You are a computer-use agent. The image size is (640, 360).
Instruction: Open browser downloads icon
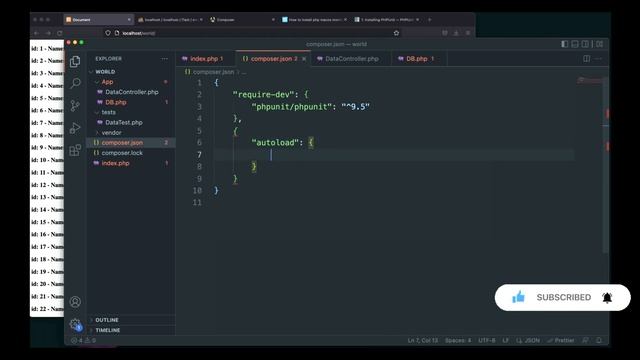tap(456, 33)
